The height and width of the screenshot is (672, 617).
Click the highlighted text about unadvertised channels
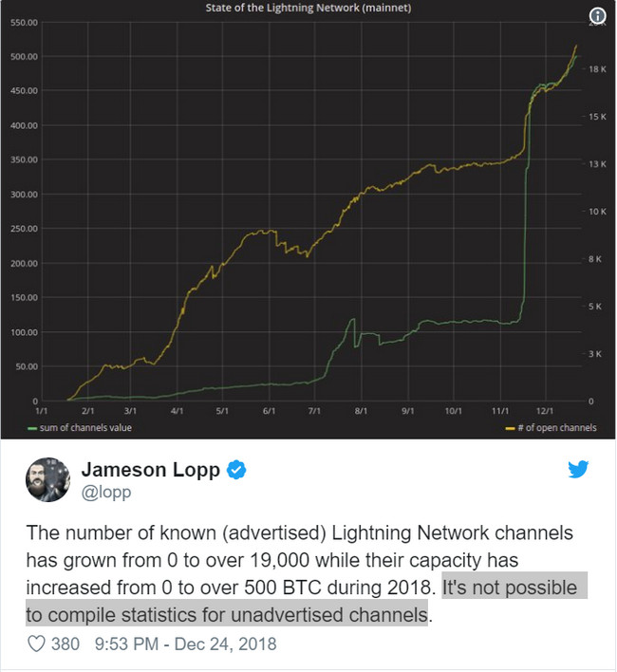click(307, 601)
